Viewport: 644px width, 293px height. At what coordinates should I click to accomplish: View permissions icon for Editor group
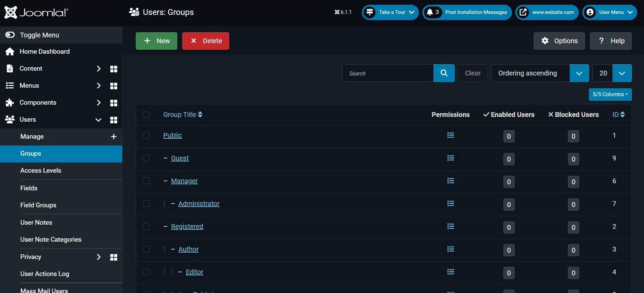(x=450, y=272)
